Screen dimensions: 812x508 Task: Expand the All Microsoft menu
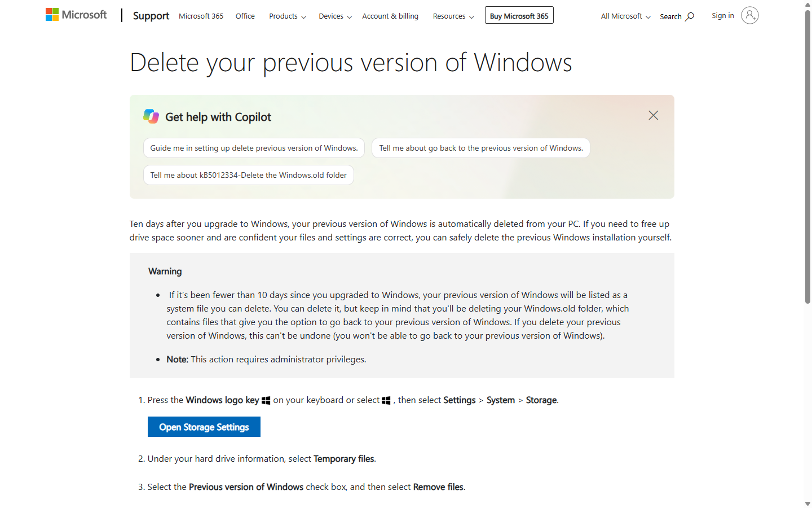pyautogui.click(x=625, y=16)
